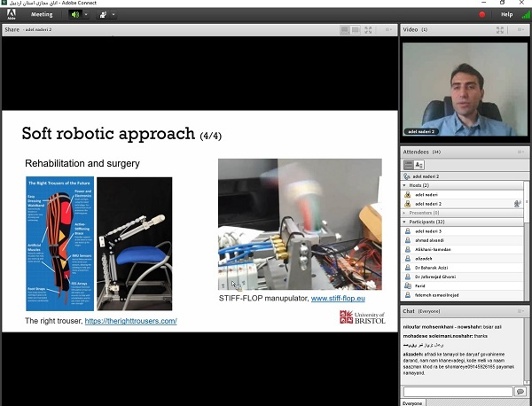
Task: Send the chat message
Action: (x=520, y=391)
